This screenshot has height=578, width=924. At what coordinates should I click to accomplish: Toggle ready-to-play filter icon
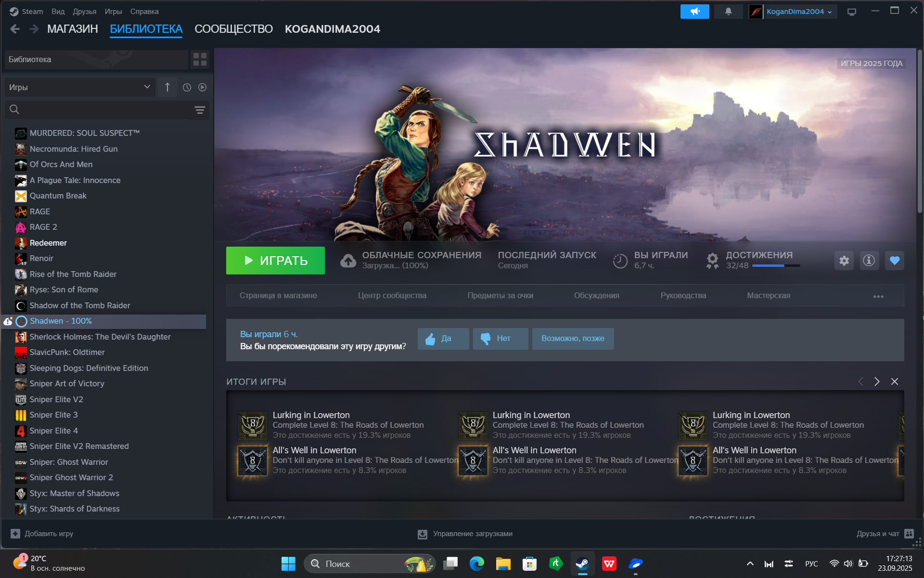tap(203, 87)
